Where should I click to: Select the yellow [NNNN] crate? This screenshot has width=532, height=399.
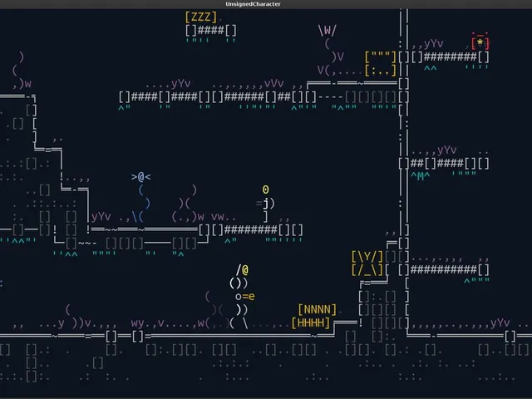[x=318, y=309]
